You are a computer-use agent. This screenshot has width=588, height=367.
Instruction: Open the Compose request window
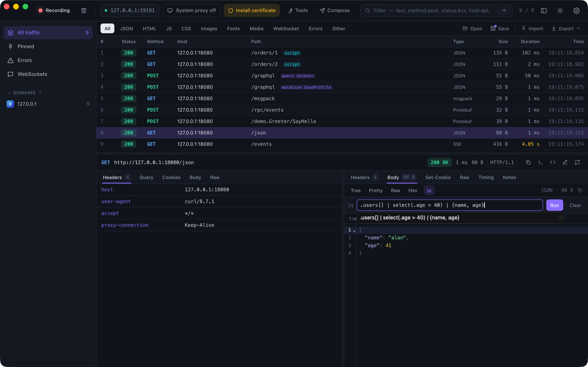click(334, 10)
